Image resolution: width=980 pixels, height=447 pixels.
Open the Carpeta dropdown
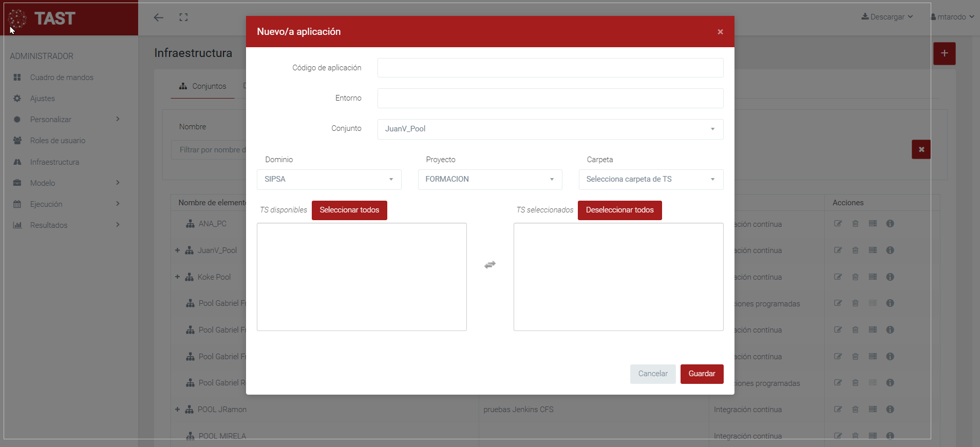coord(650,180)
